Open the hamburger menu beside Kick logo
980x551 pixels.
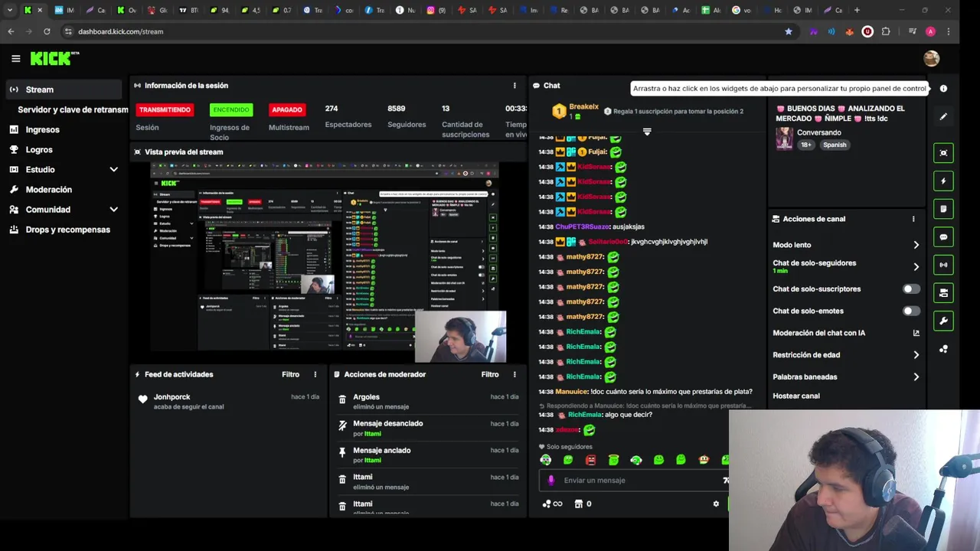[x=15, y=58]
